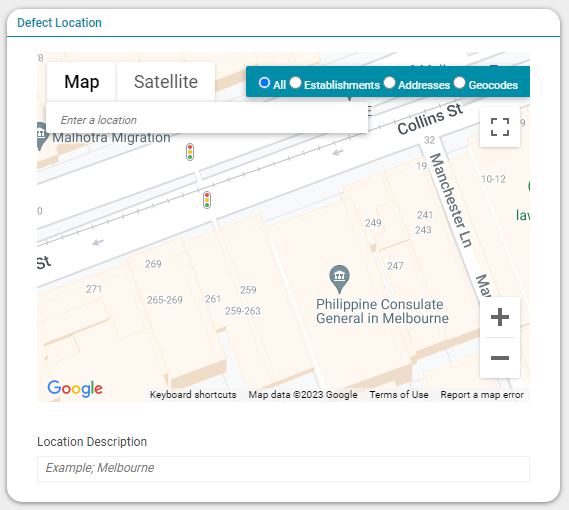Focus the Enter a location search field
The width and height of the screenshot is (569, 510).
point(207,120)
